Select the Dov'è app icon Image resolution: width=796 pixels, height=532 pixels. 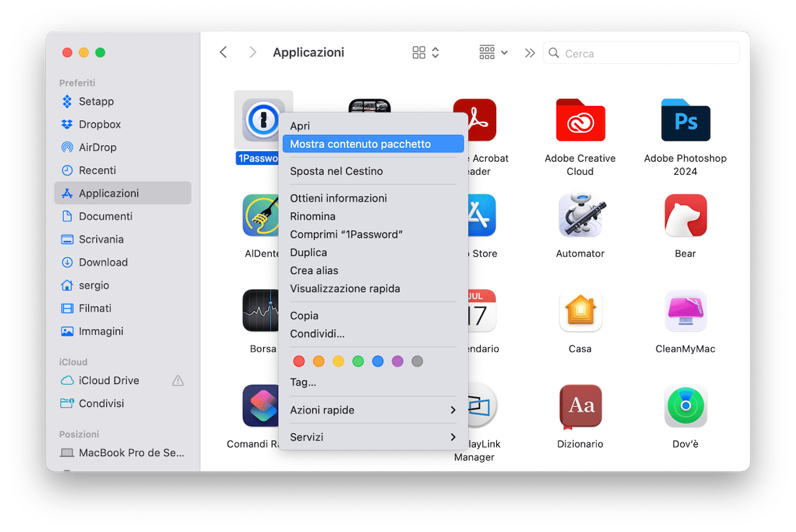tap(685, 406)
